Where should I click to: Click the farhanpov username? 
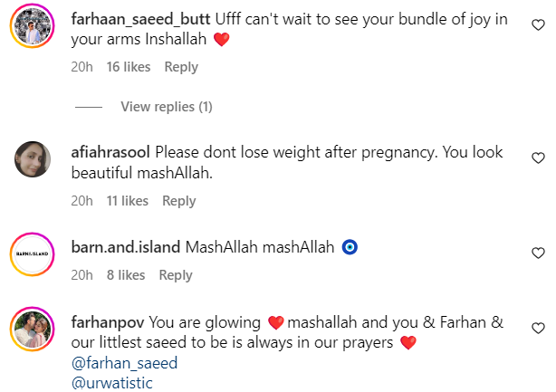[107, 323]
